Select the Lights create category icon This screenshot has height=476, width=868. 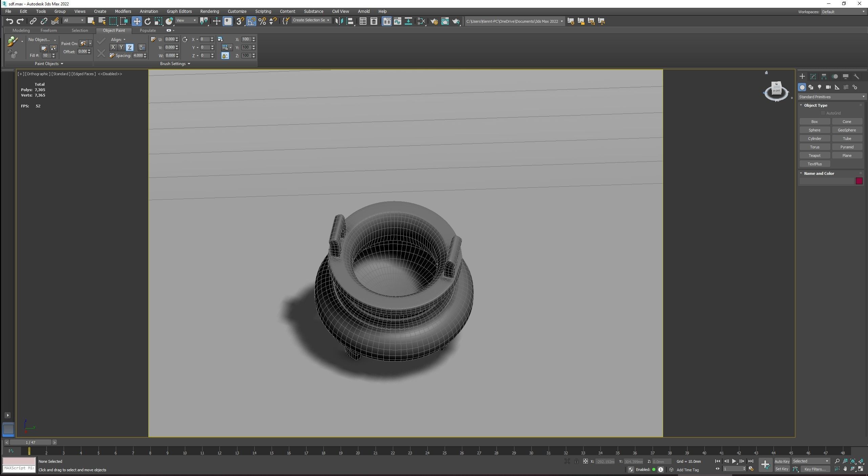pos(820,87)
